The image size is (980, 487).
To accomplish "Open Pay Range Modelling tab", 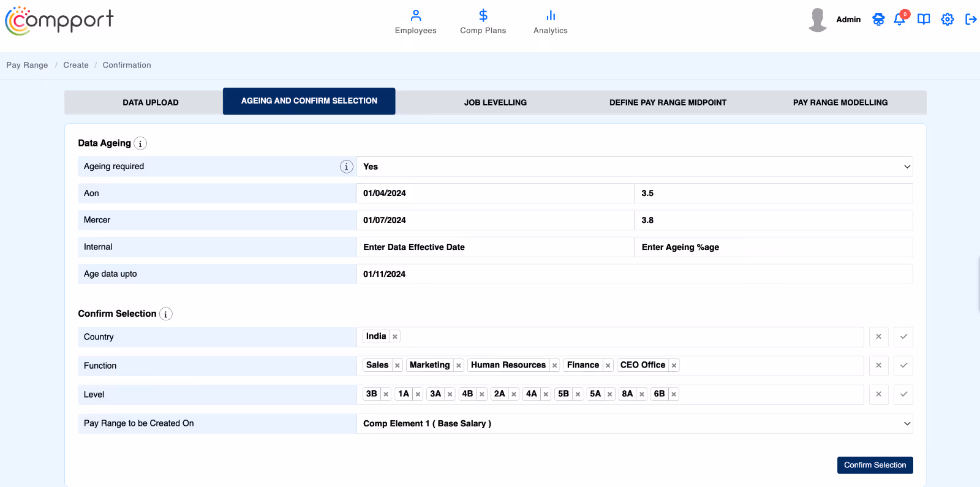I will [x=840, y=102].
